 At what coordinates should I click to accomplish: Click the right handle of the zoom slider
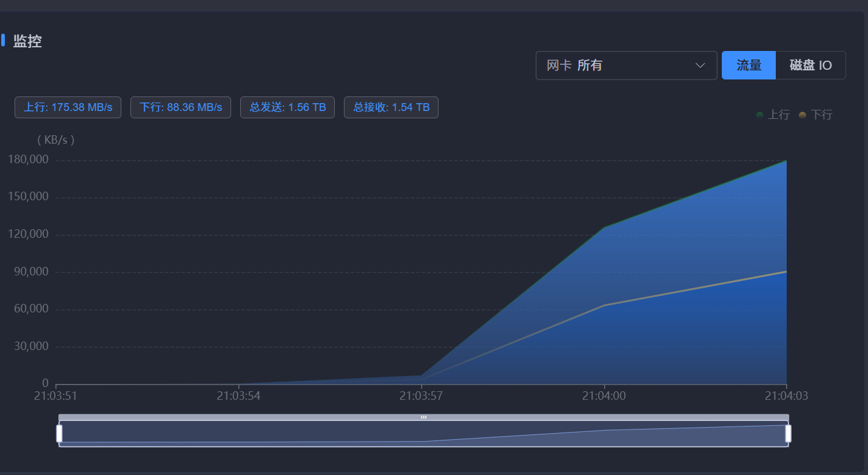pyautogui.click(x=788, y=433)
